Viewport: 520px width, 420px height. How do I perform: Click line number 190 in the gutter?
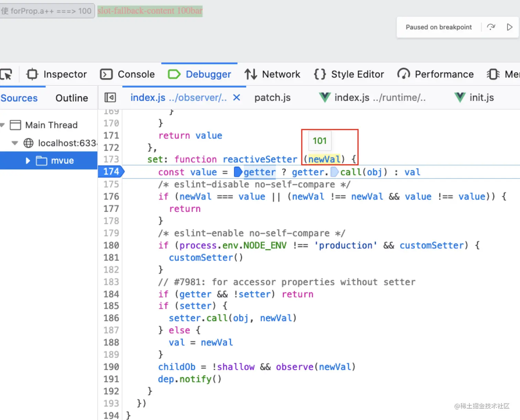111,367
